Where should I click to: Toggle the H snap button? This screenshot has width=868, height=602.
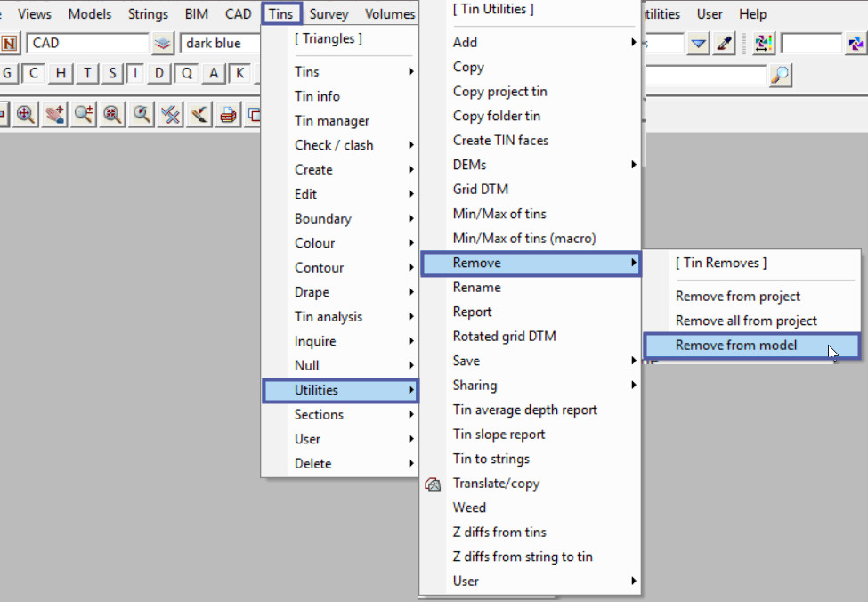coord(61,74)
